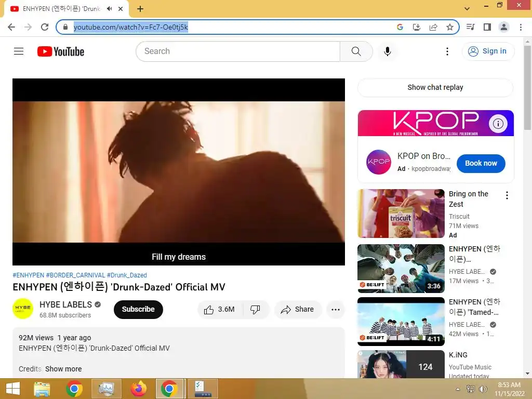
Task: Open the volume tray icon
Action: click(483, 389)
